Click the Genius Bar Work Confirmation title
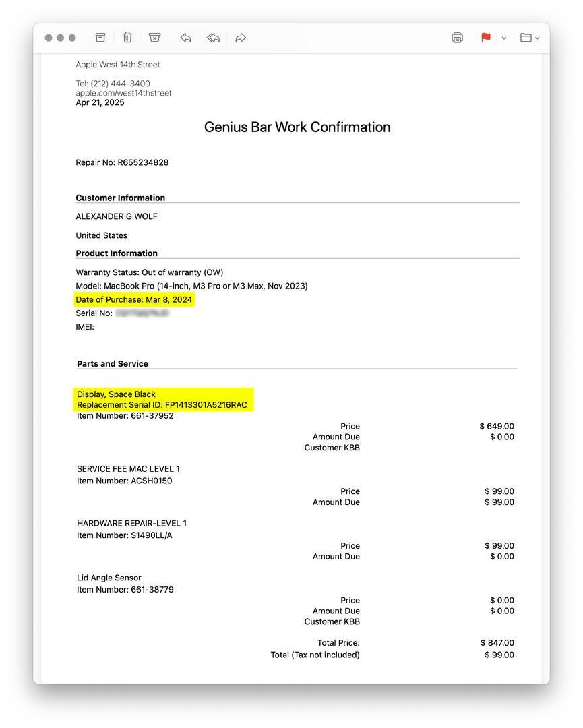Image resolution: width=583 pixels, height=728 pixels. click(x=297, y=127)
